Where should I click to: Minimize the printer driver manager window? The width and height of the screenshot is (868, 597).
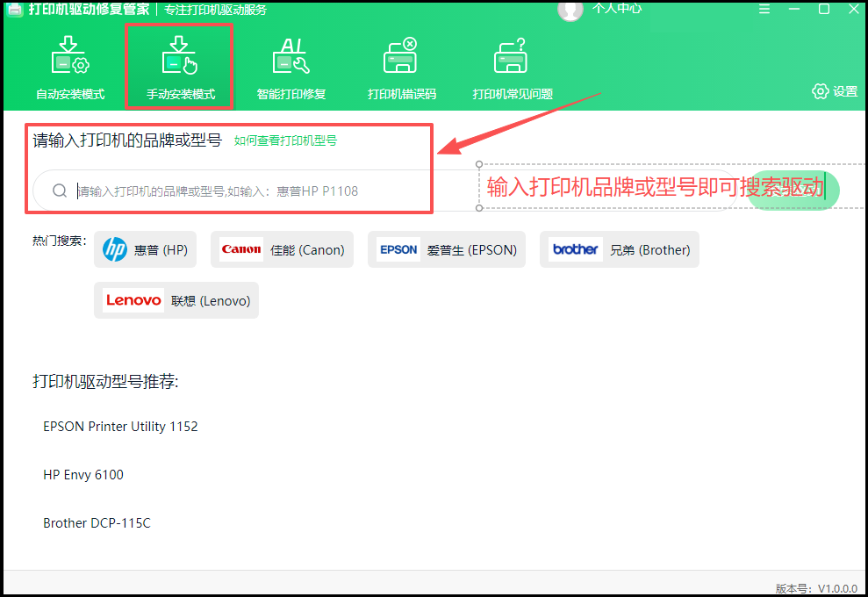coord(794,9)
